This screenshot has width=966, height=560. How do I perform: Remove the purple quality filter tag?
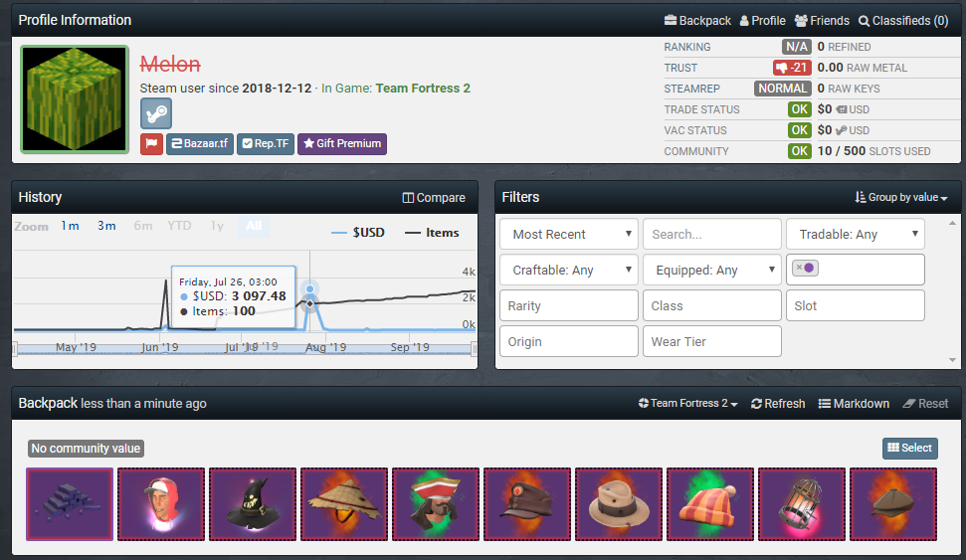pos(799,268)
